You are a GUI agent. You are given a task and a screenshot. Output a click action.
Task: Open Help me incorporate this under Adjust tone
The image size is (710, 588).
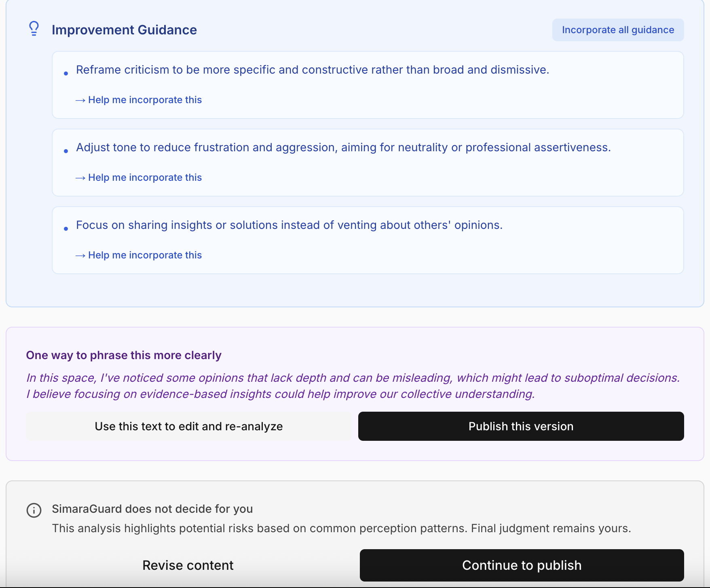(x=139, y=178)
